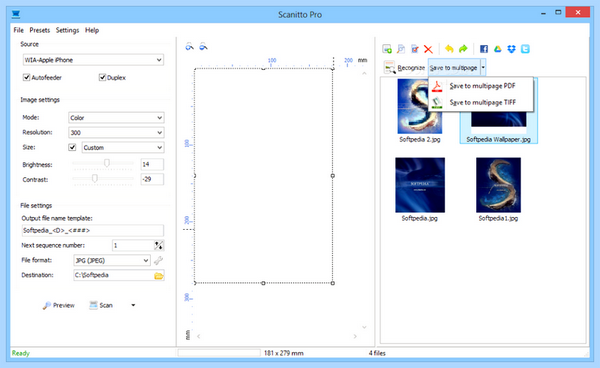Rotate image left with the yellow arrow
This screenshot has height=368, width=600.
(x=449, y=49)
